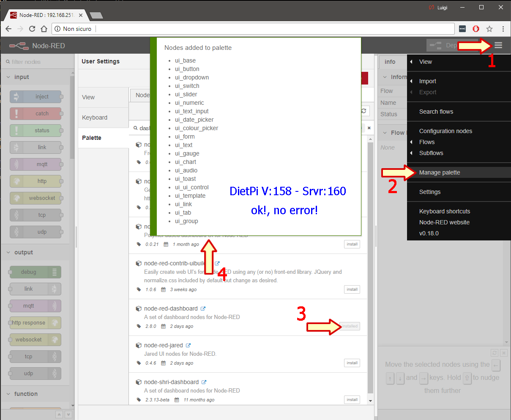Select the Palette settings tab

click(104, 138)
